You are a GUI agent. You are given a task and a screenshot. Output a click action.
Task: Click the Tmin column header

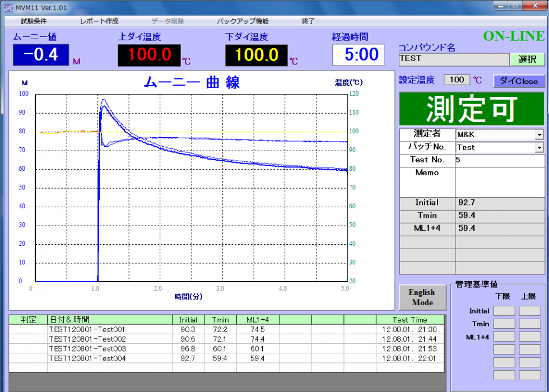coord(220,320)
